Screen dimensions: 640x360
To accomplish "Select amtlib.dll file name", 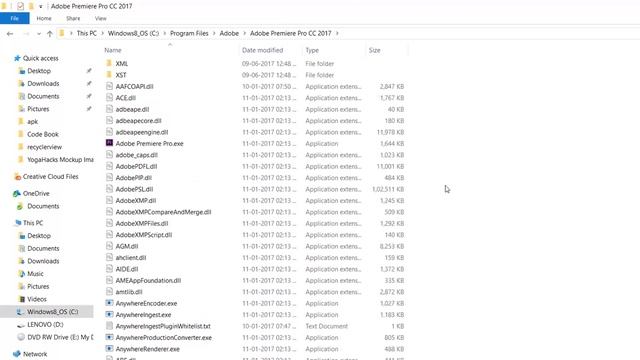I will 129,292.
